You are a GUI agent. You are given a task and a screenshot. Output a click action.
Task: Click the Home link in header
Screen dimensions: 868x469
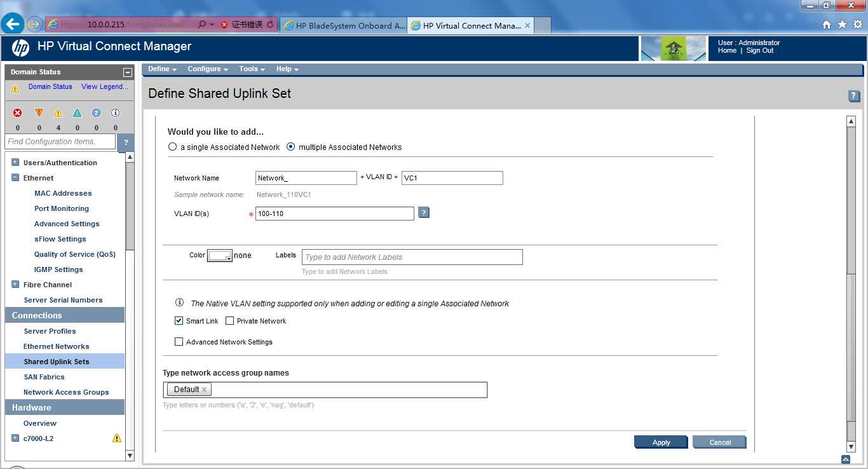pyautogui.click(x=727, y=51)
